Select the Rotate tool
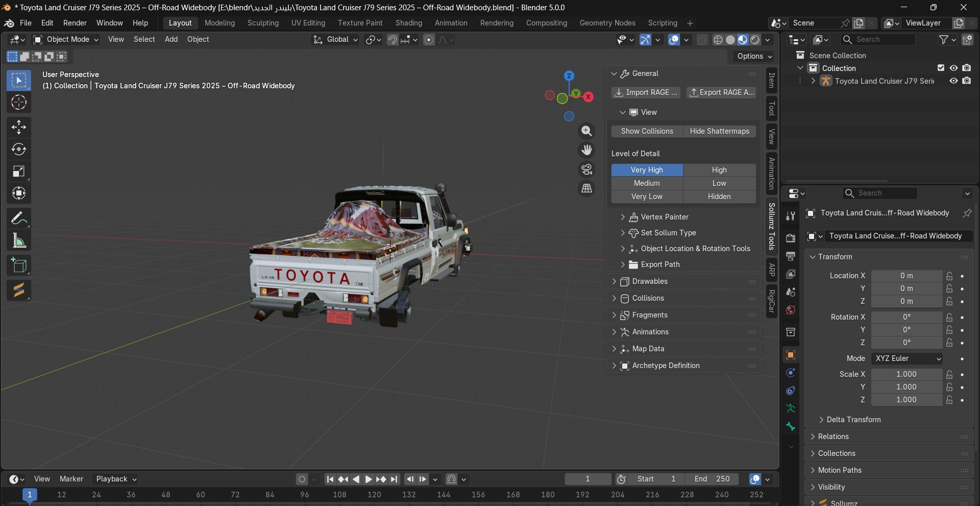Screen dimensions: 980x506 19,149
